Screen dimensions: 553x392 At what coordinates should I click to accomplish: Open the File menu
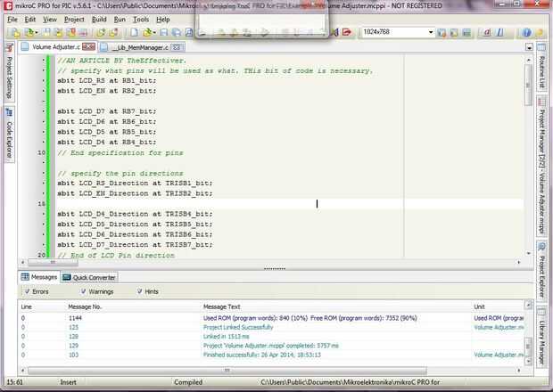tap(12, 20)
